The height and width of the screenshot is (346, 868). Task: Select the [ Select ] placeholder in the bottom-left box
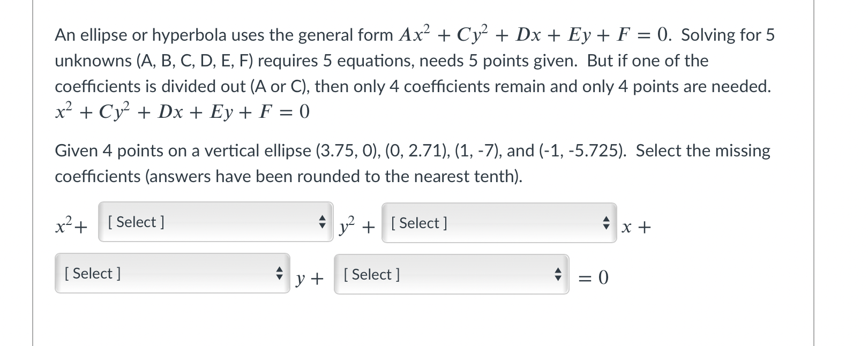click(92, 273)
